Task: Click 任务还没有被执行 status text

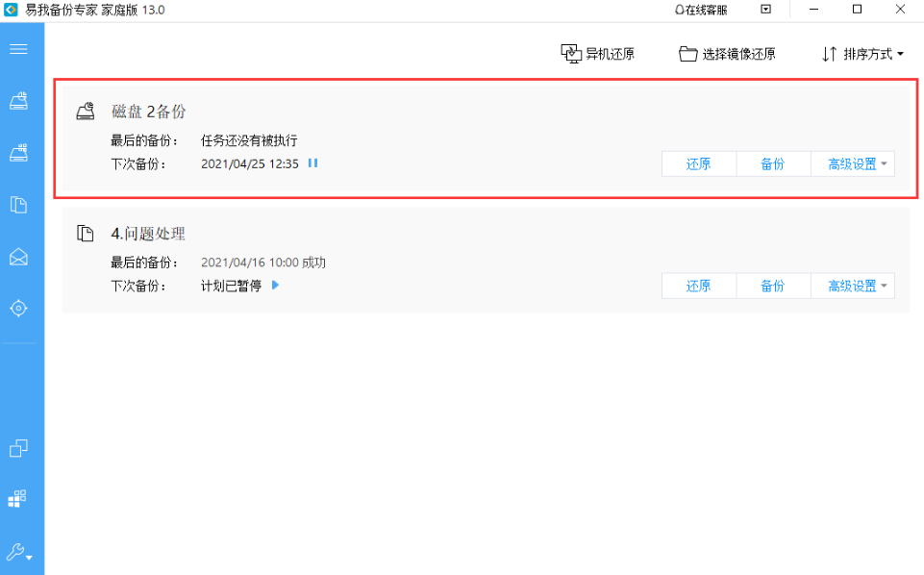Action: pos(249,140)
